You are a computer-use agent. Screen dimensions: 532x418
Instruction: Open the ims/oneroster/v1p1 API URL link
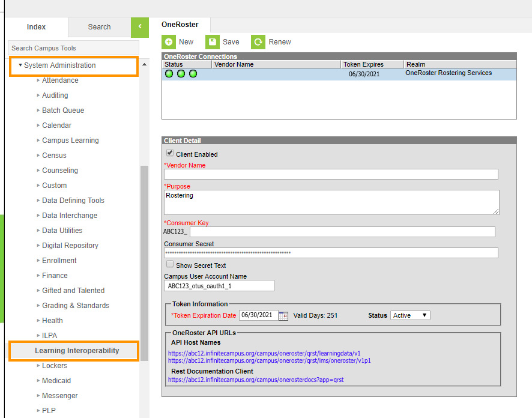(270, 360)
